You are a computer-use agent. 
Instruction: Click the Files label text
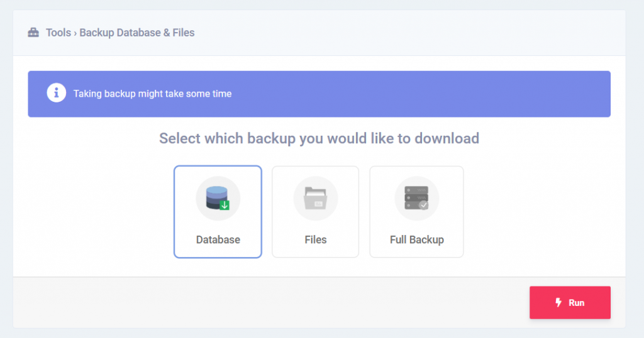[316, 239]
